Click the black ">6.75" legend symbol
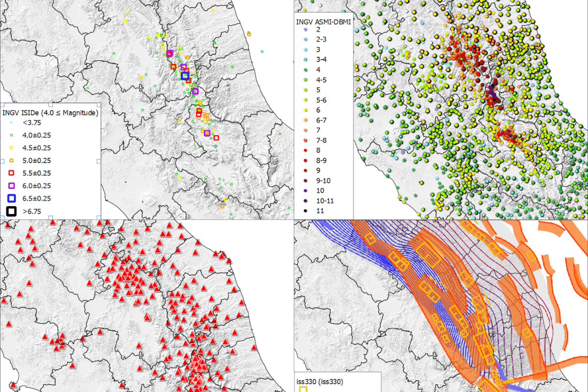This screenshot has height=392, width=588. click(x=11, y=212)
